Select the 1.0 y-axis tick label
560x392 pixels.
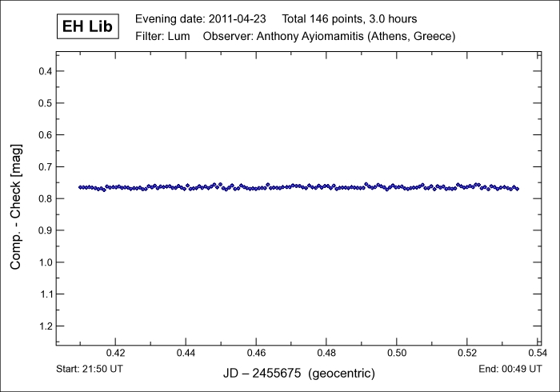pos(46,262)
